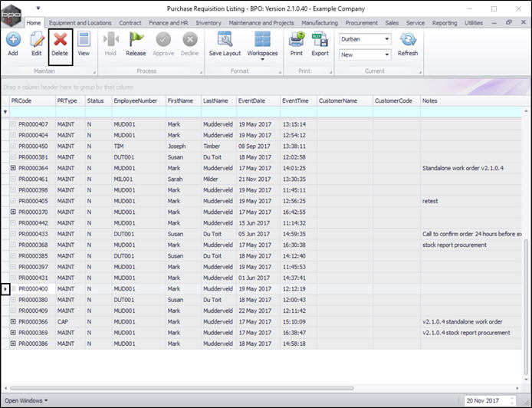Click the Open Windows button
The image size is (532, 408).
click(26, 400)
